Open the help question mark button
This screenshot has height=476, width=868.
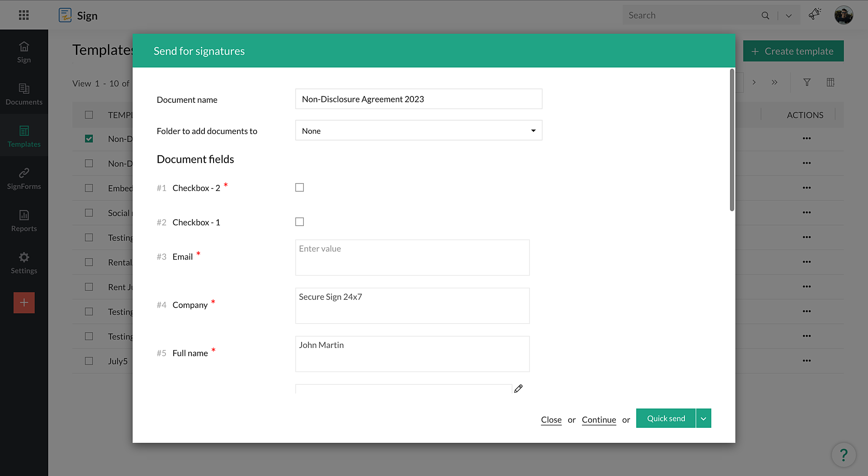pyautogui.click(x=843, y=455)
